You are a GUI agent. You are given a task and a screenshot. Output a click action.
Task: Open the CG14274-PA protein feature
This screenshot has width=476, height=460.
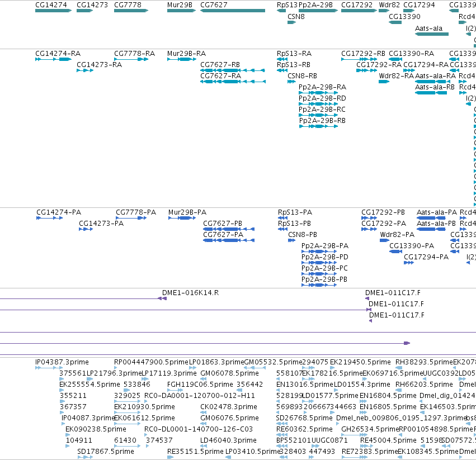click(x=49, y=218)
